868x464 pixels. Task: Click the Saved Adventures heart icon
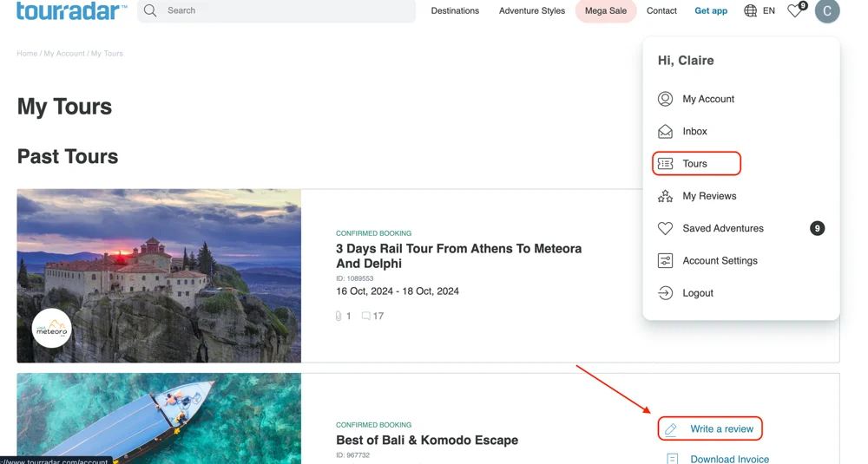(665, 228)
